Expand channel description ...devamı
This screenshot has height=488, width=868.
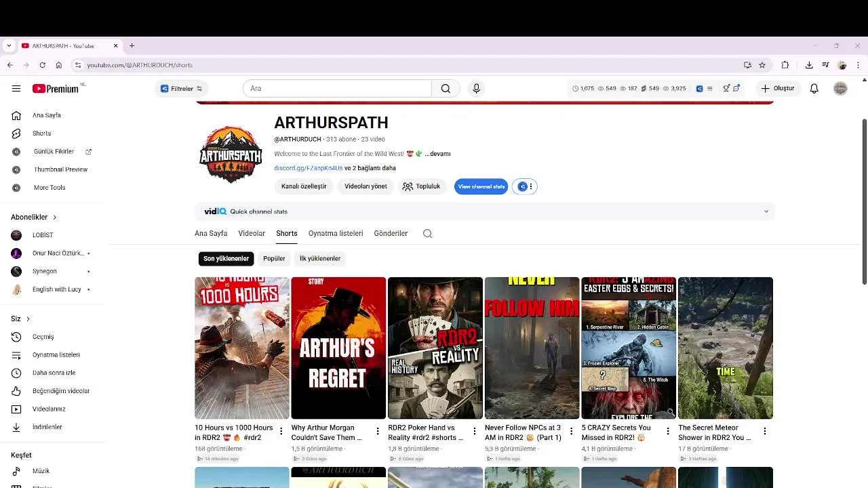[x=437, y=154]
